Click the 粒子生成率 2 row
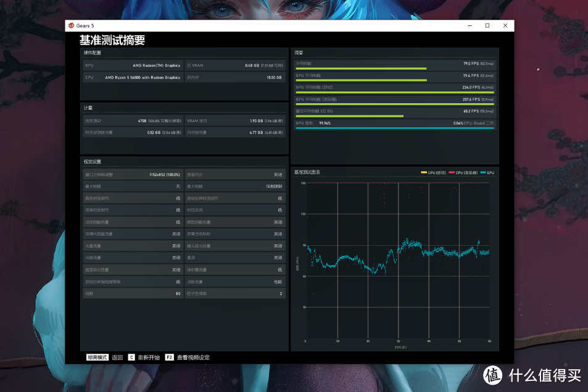This screenshot has width=588, height=392. pos(235,293)
